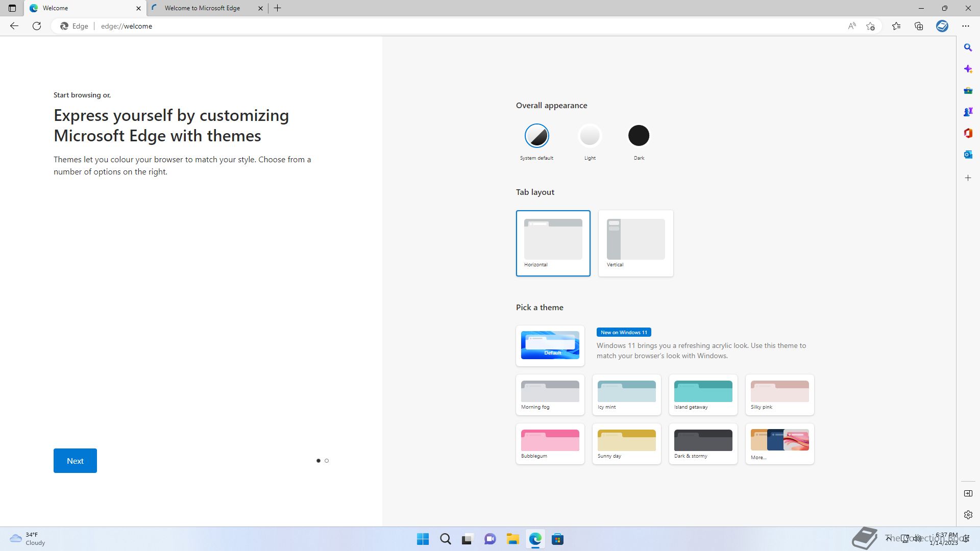This screenshot has width=980, height=551.
Task: Open Task View on taskbar
Action: (x=468, y=539)
